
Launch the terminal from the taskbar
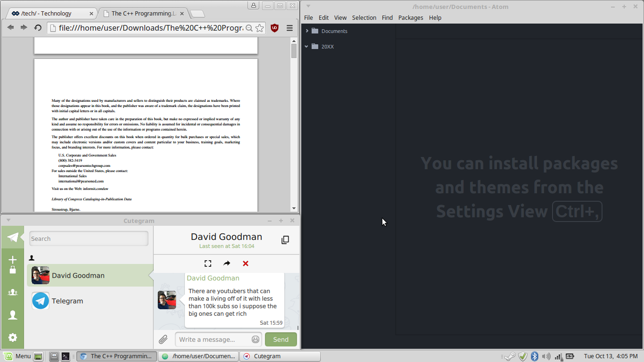tap(66, 356)
